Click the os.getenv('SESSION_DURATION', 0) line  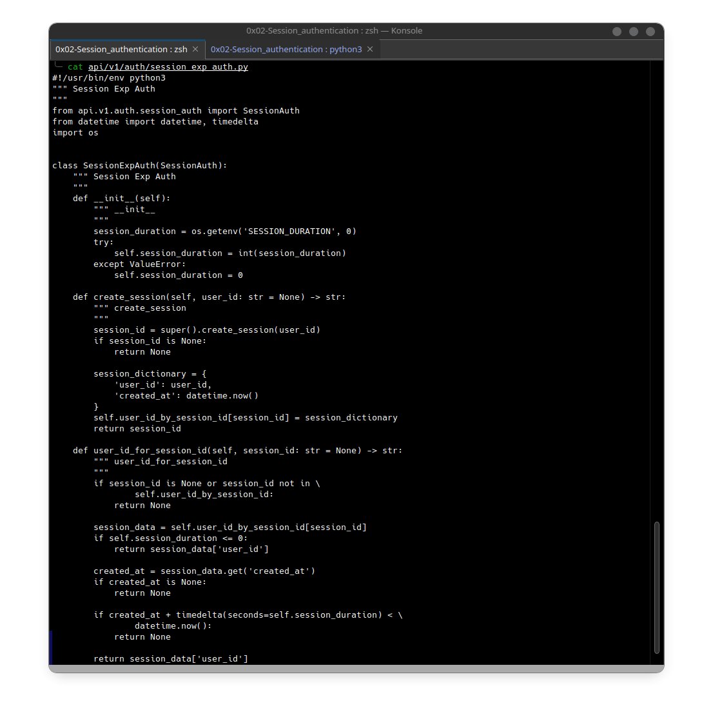[225, 231]
